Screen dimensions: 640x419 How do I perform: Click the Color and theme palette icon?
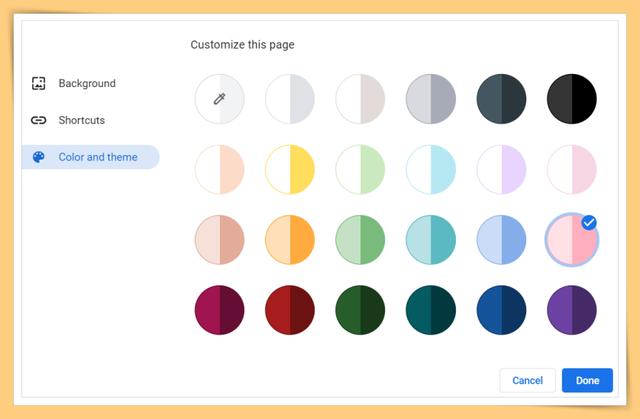39,157
